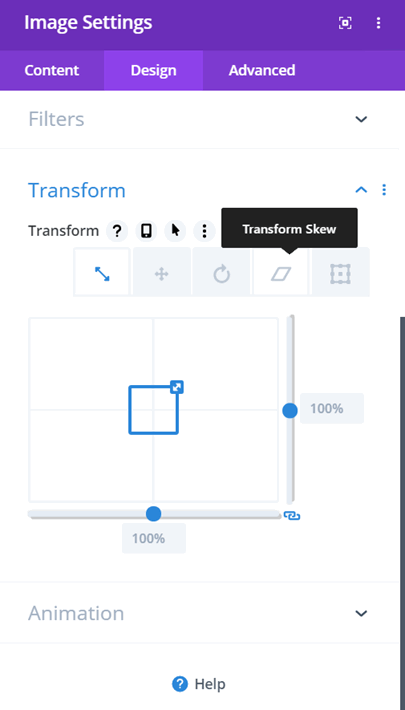Open responsive phone icon for Transform
Viewport: 405px width, 710px height.
146,231
